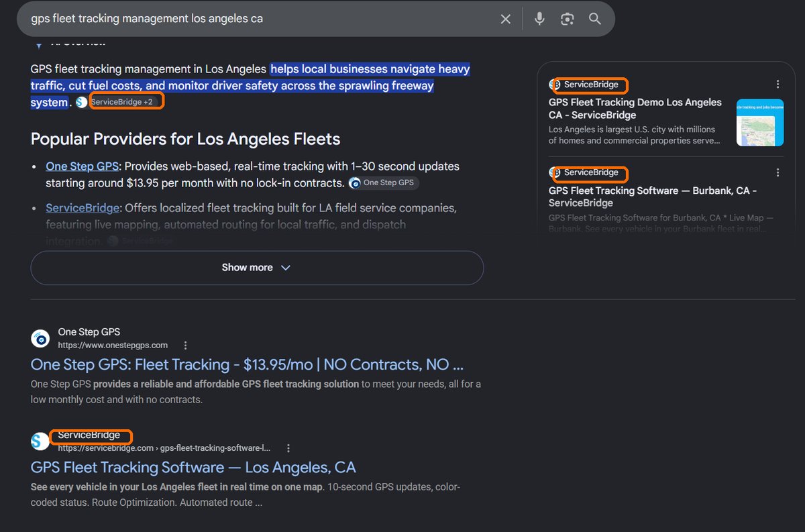Screen dimensions: 805x532
Task: Start voice search with the microphone icon
Action: click(539, 19)
